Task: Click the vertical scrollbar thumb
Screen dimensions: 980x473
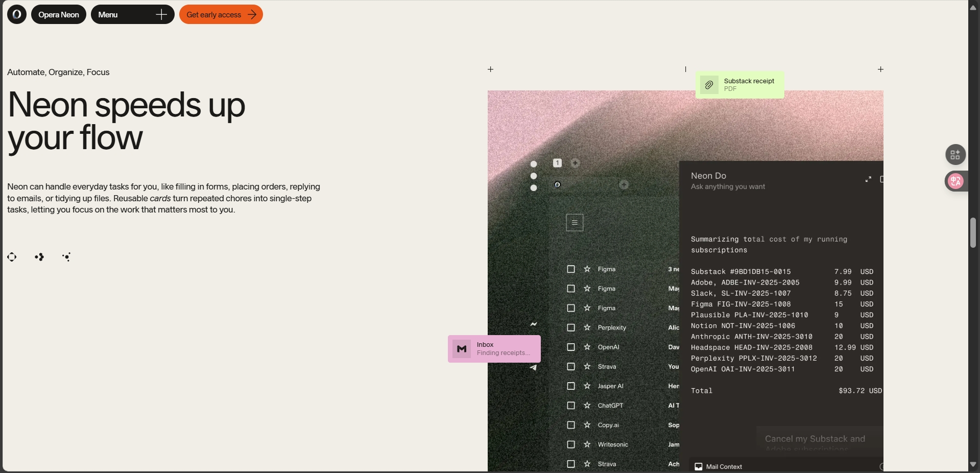Action: pos(973,233)
